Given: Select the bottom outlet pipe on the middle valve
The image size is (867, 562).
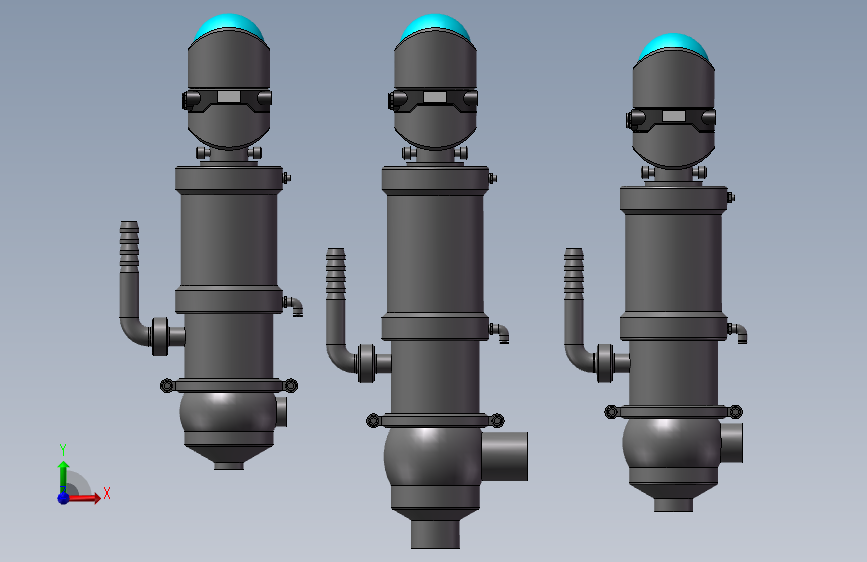Looking at the screenshot, I should [435, 534].
